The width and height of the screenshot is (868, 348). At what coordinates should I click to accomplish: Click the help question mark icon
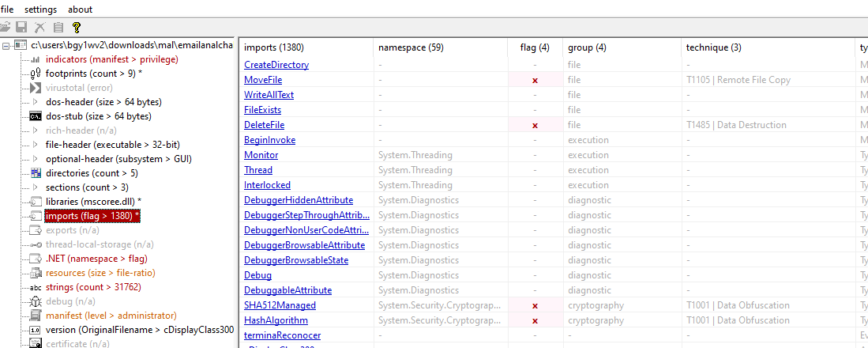[77, 28]
